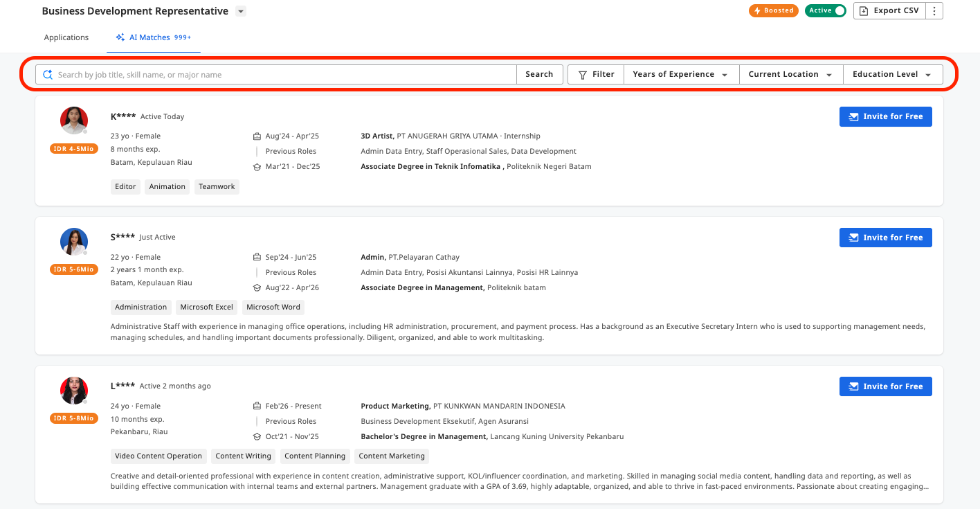Open Education Level dropdown

[893, 74]
